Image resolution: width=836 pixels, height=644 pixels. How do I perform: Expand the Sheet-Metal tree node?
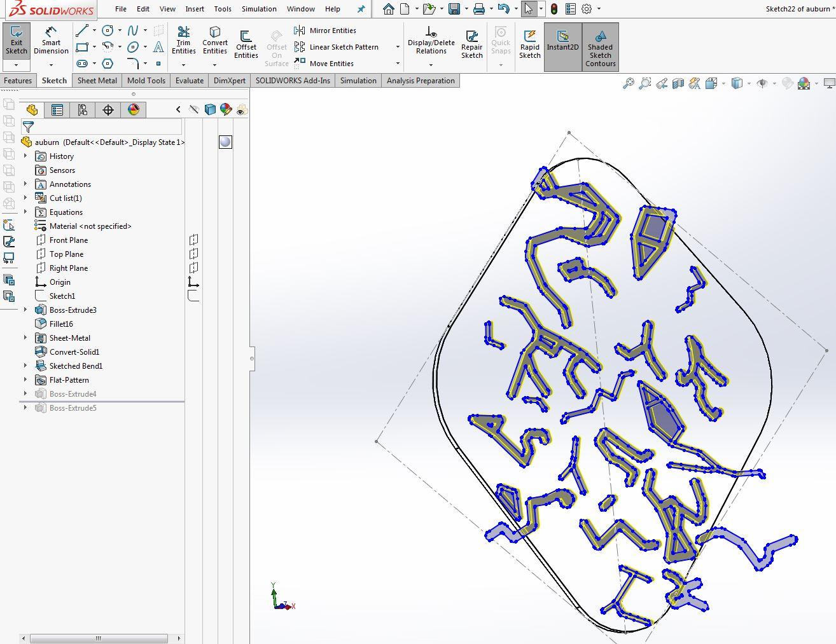pyautogui.click(x=25, y=338)
